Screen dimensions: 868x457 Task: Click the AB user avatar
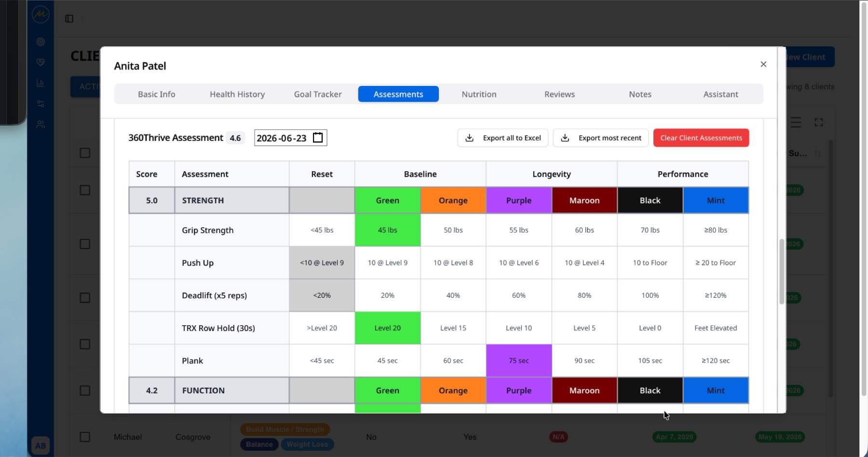click(x=41, y=445)
